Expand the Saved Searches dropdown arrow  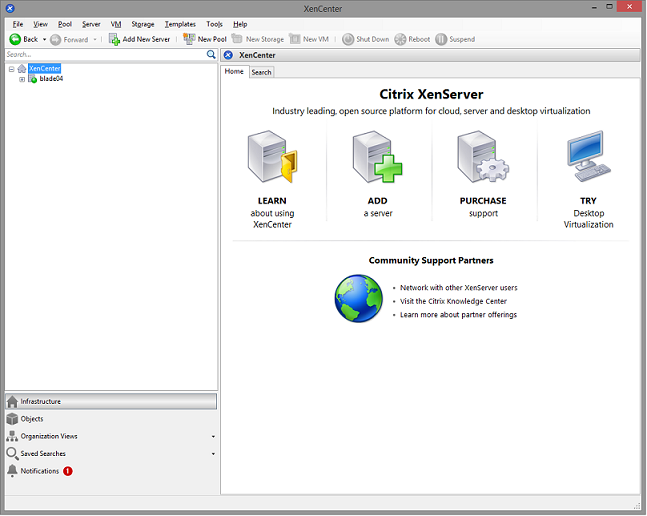(x=213, y=454)
